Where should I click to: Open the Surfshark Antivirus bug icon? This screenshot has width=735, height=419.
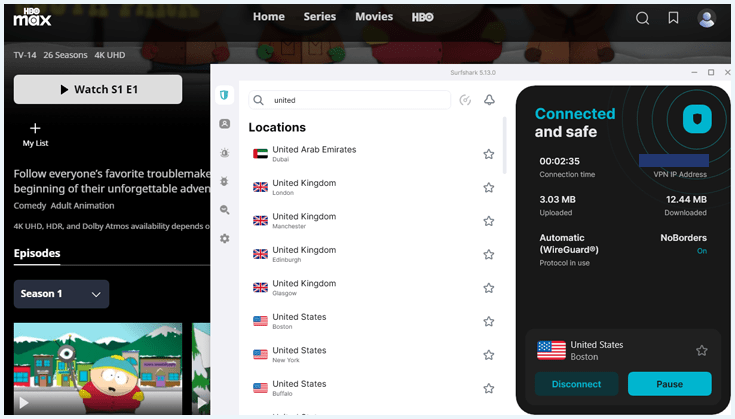225,181
